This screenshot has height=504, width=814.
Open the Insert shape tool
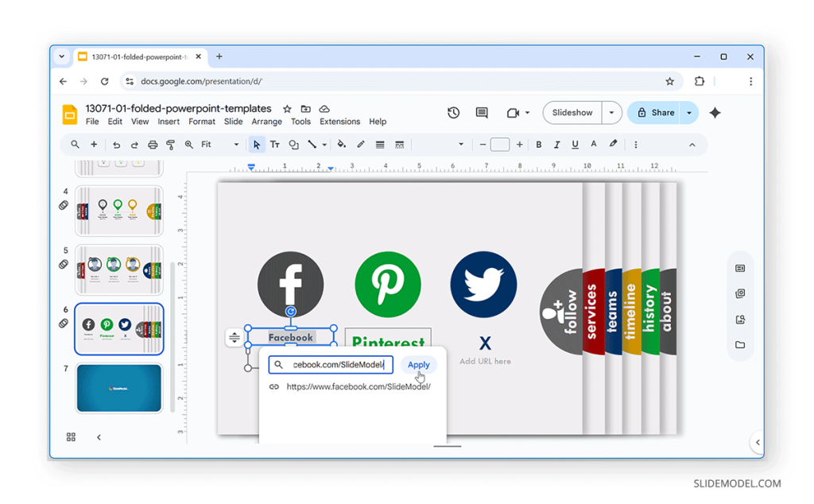tap(293, 145)
